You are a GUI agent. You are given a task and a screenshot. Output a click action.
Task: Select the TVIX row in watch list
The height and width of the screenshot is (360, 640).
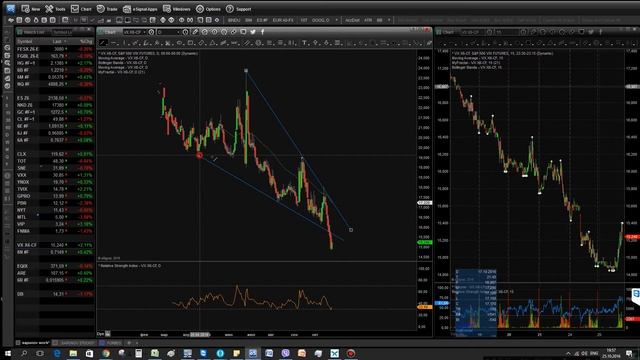coord(55,189)
